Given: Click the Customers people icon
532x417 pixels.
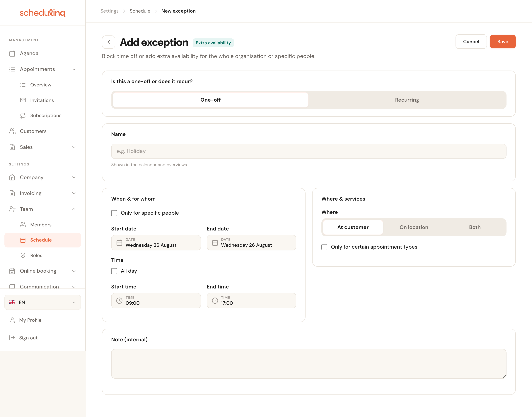Looking at the screenshot, I should (12, 131).
